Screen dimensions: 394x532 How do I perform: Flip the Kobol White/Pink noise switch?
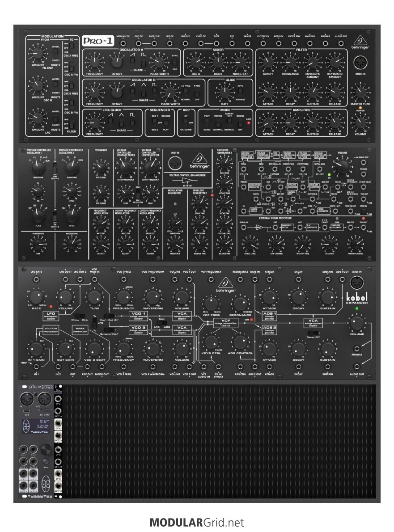(80, 316)
